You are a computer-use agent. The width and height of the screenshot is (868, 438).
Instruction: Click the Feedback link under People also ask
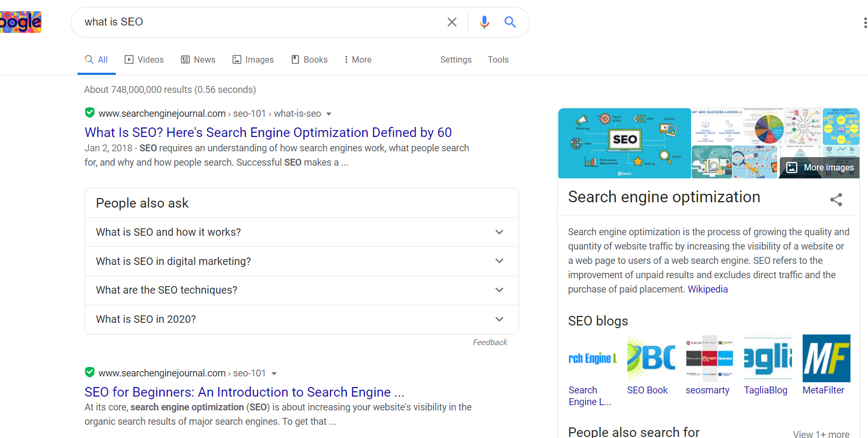pyautogui.click(x=490, y=342)
